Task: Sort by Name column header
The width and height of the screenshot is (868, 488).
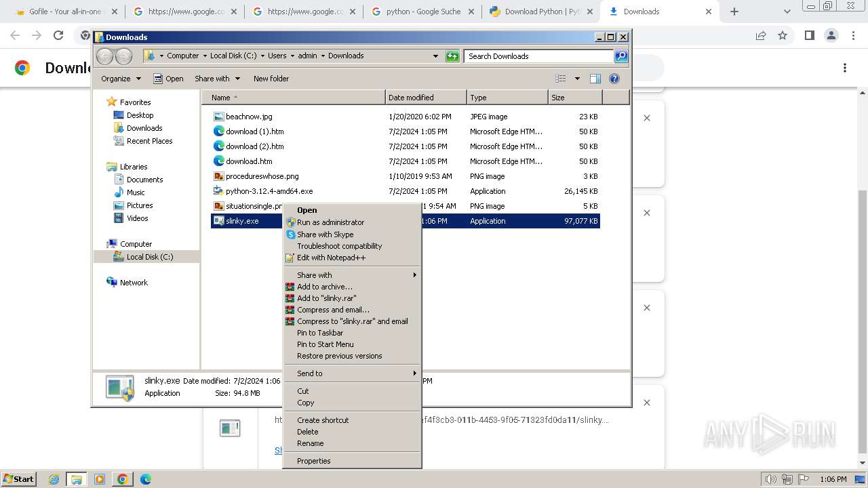Action: tap(294, 98)
